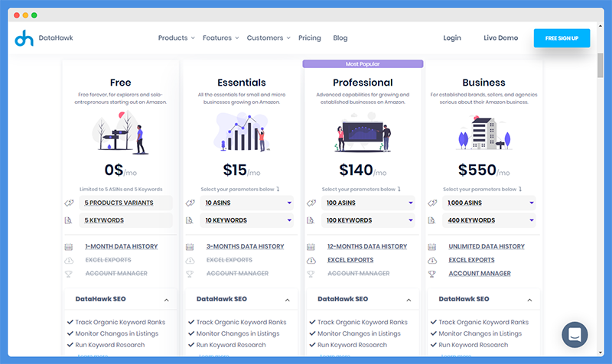Screen dimensions: 612x364
Task: Open the 100 ASINs dropdown
Action: (x=368, y=203)
